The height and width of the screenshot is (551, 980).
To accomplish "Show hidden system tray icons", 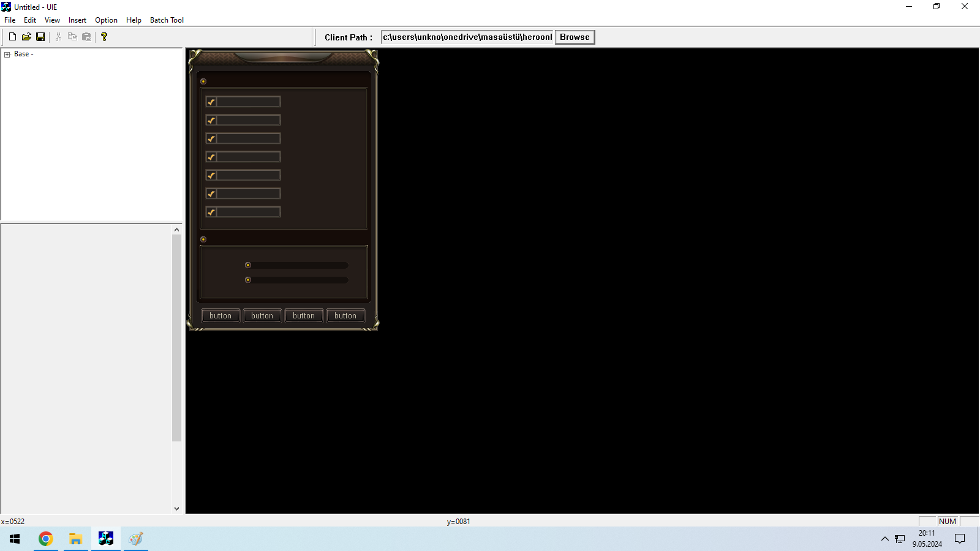I will click(x=884, y=539).
